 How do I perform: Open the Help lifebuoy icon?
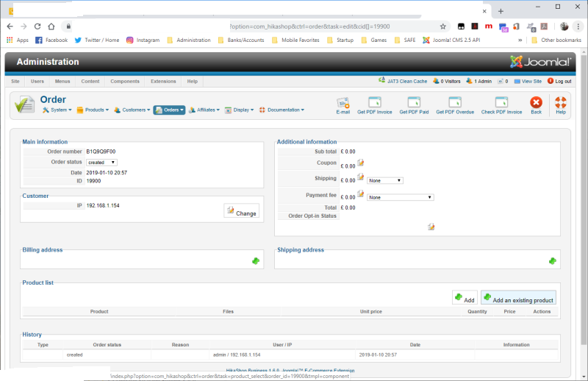coord(561,103)
